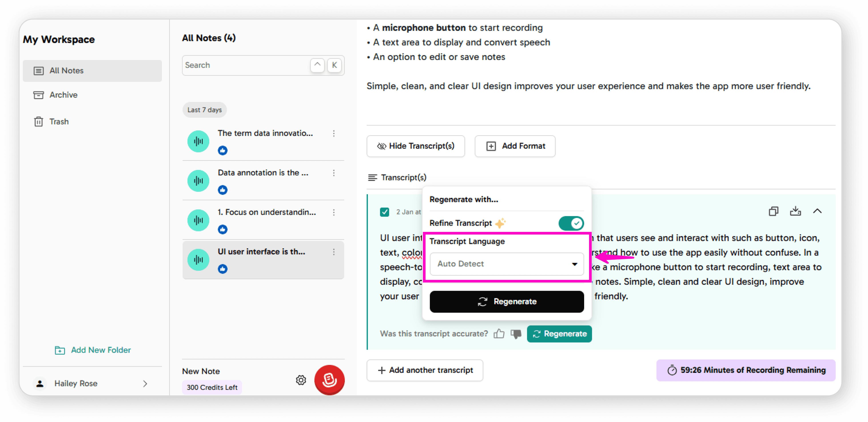Open three-dot menu on 'UI user interface' note

click(334, 252)
